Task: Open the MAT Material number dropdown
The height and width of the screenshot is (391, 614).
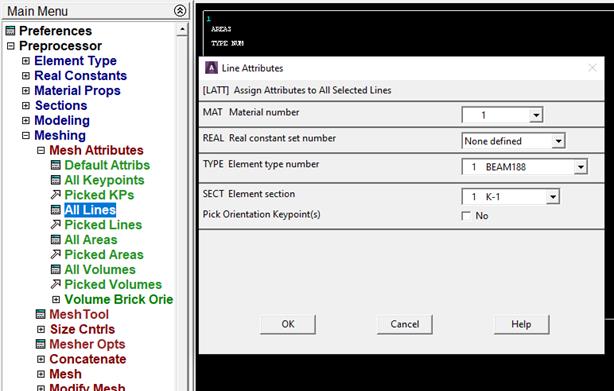Action: point(536,115)
